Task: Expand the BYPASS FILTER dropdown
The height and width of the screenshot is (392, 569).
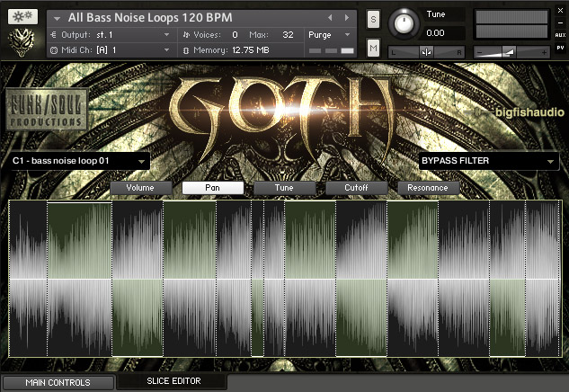Action: tap(488, 161)
